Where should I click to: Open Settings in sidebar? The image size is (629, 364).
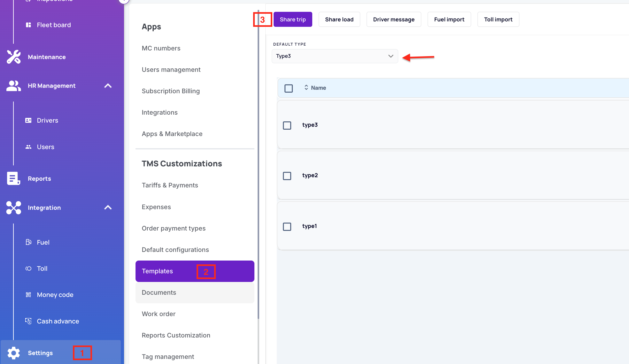61,353
